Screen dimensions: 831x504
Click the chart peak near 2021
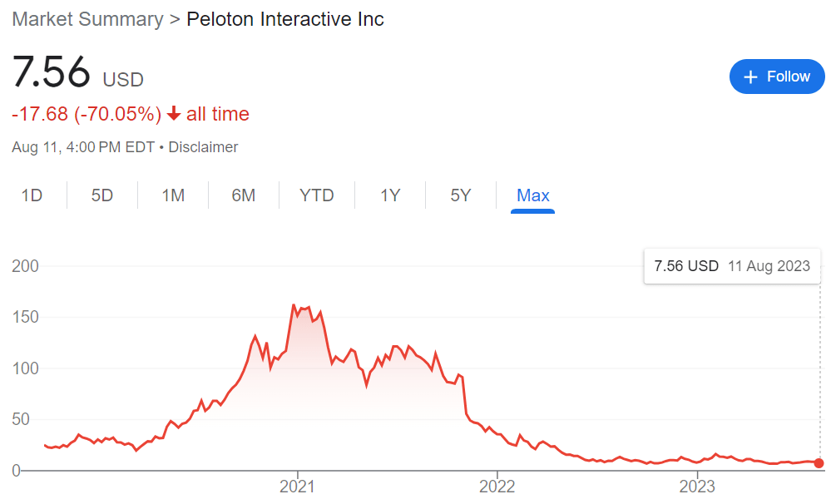click(x=294, y=305)
